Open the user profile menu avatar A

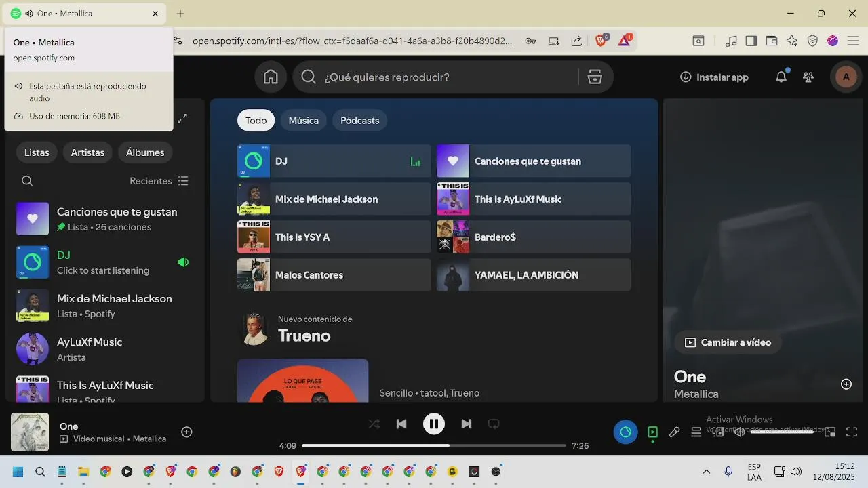tap(846, 77)
